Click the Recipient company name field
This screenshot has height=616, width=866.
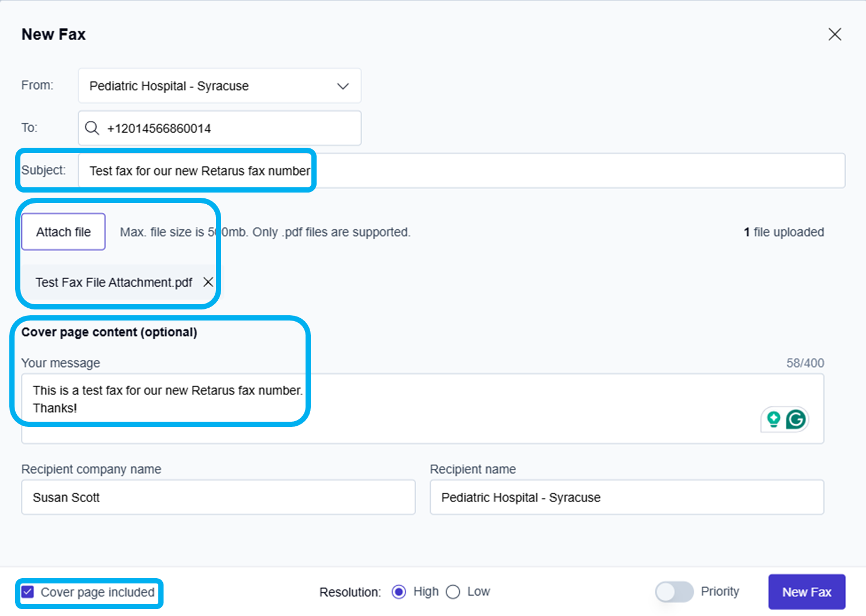point(218,497)
